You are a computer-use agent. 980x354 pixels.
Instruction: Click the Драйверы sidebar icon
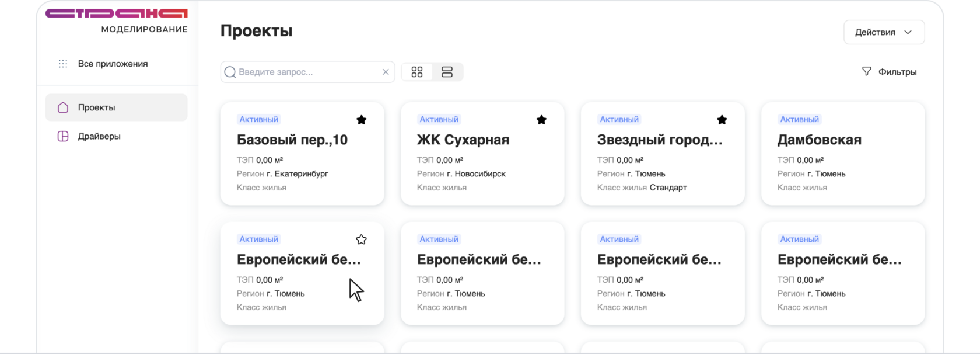(x=63, y=136)
